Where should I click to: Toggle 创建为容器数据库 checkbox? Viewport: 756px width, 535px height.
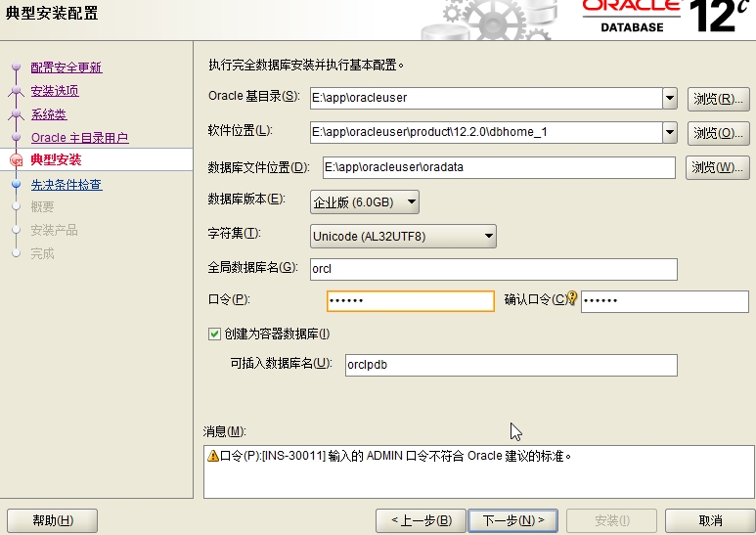tap(214, 334)
